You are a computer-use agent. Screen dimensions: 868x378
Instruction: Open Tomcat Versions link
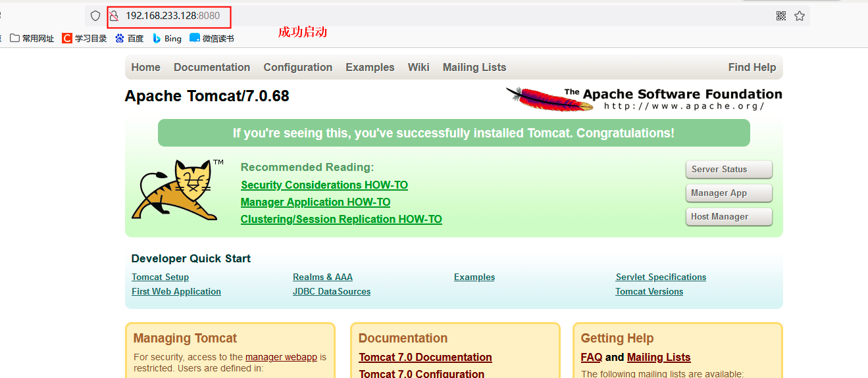coord(650,292)
